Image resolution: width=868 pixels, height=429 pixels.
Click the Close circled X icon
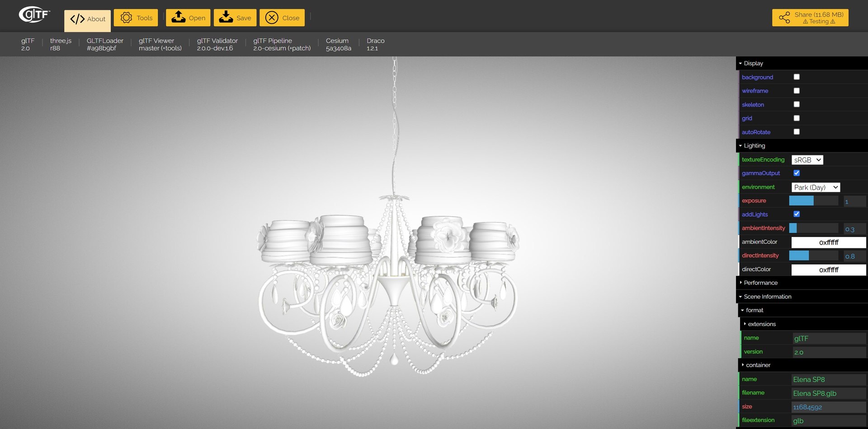[x=272, y=18]
